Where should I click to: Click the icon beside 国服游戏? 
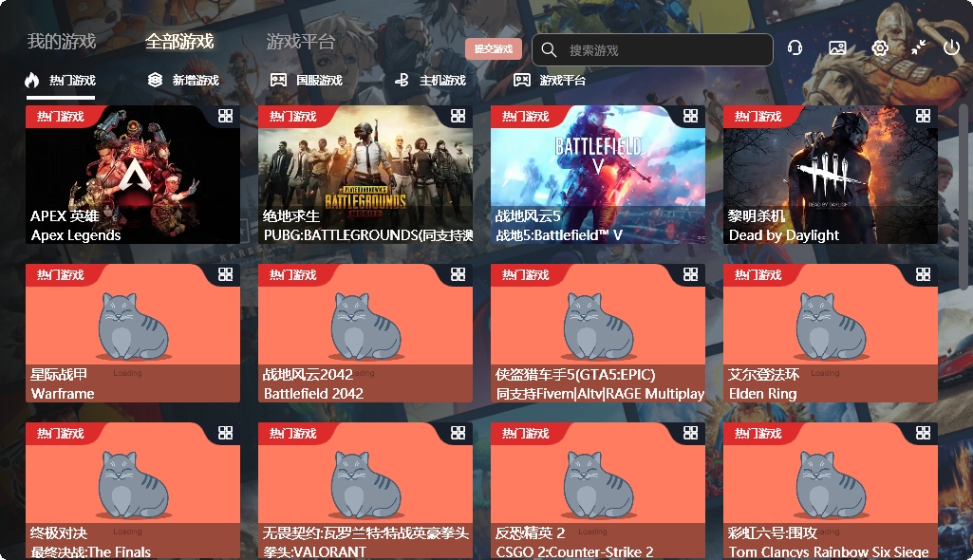[x=278, y=80]
